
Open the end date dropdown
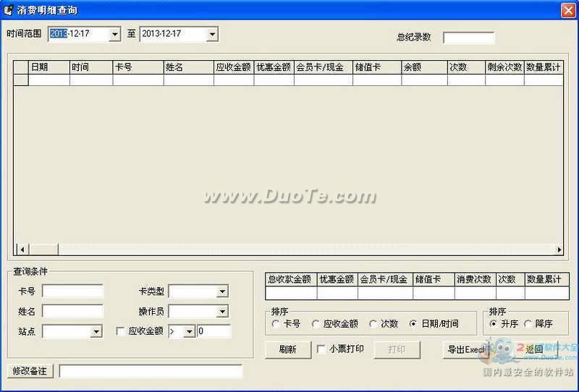(x=211, y=34)
